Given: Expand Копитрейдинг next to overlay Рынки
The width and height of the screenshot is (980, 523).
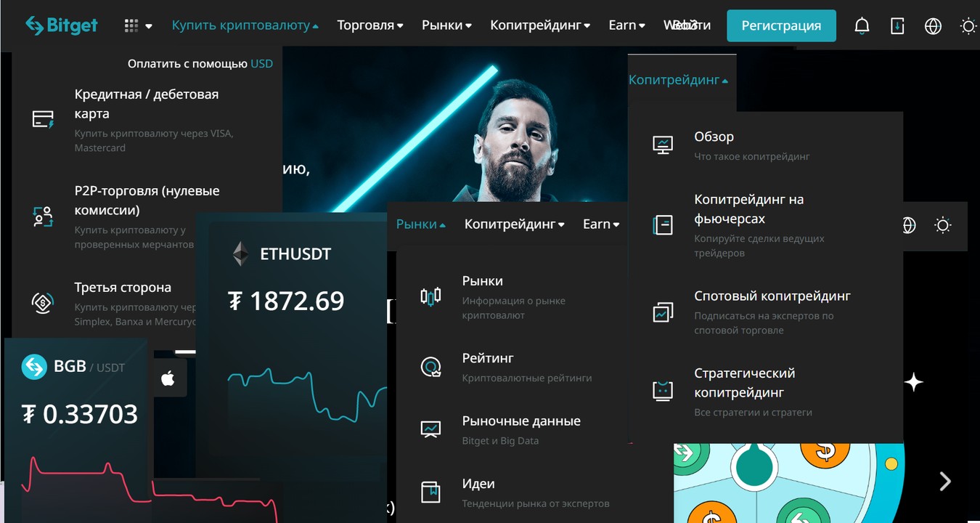Looking at the screenshot, I should coord(515,224).
